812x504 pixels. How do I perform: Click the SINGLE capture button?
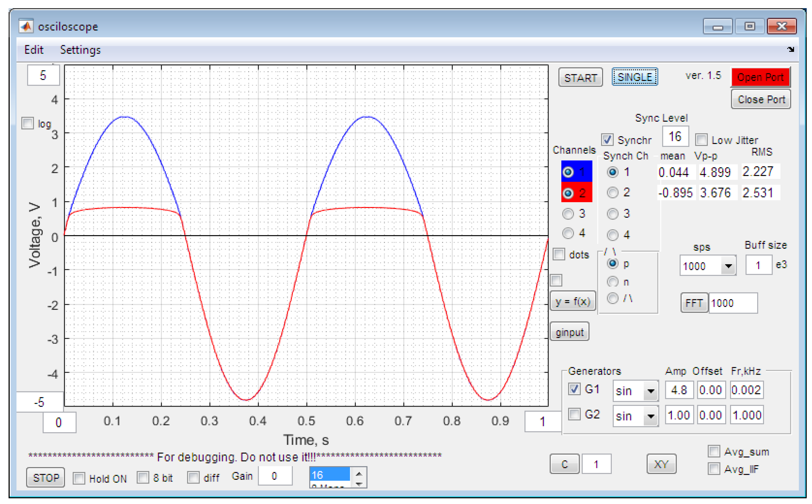[634, 77]
